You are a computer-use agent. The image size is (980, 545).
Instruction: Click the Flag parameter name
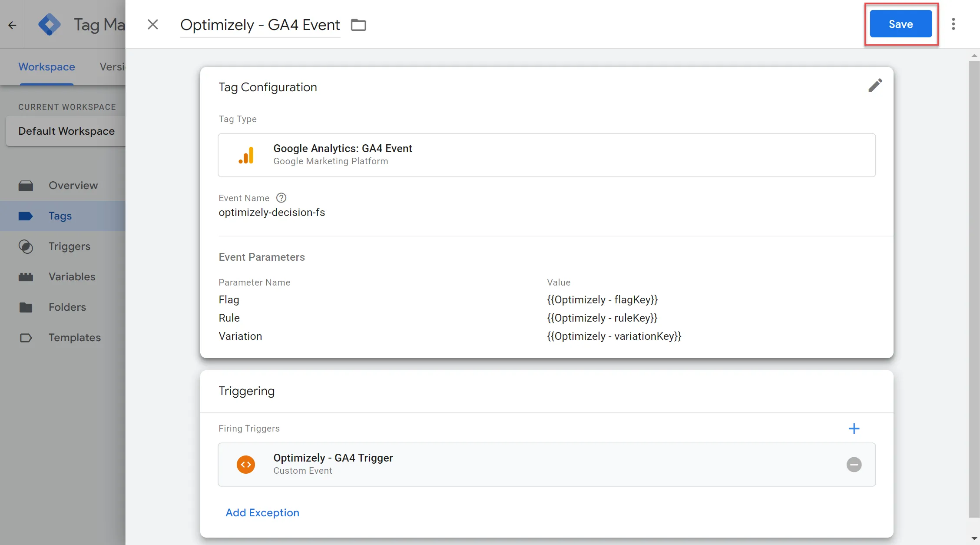coord(229,300)
